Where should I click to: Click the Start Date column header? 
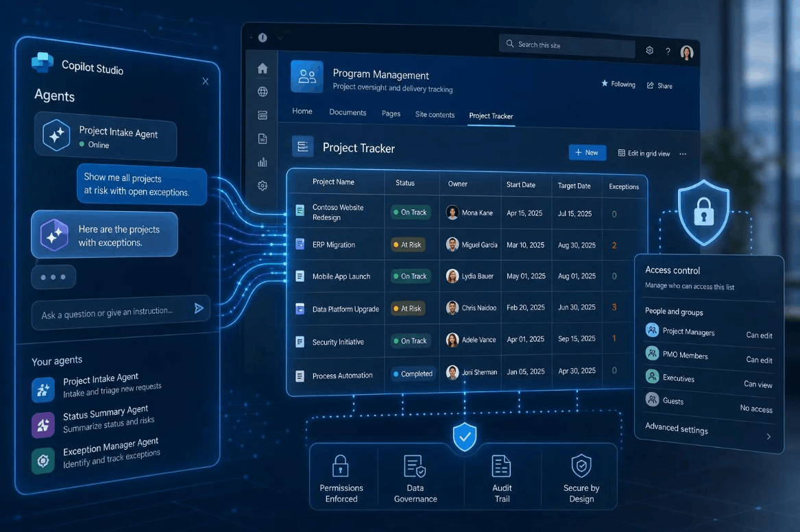click(x=521, y=184)
